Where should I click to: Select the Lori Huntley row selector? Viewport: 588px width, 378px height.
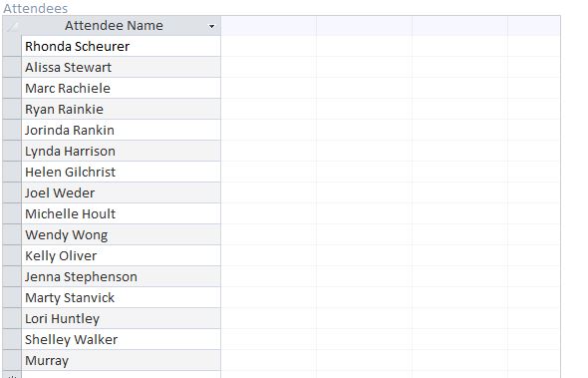pyautogui.click(x=12, y=319)
